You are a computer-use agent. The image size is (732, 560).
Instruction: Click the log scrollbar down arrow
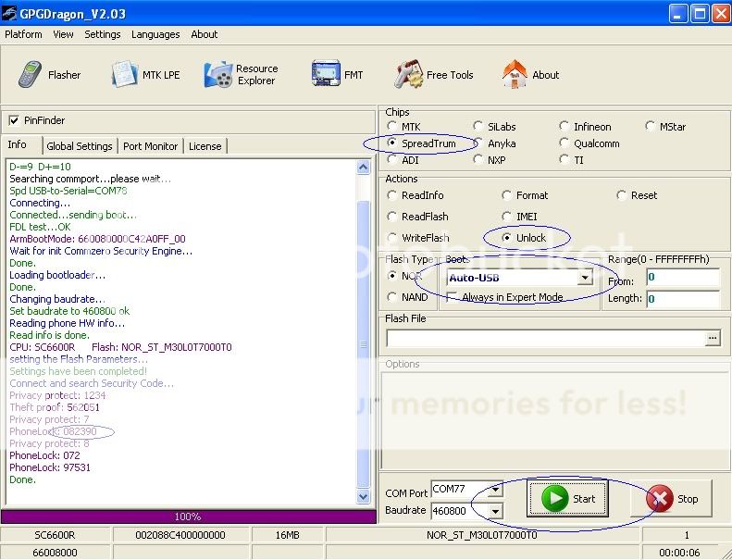(363, 497)
